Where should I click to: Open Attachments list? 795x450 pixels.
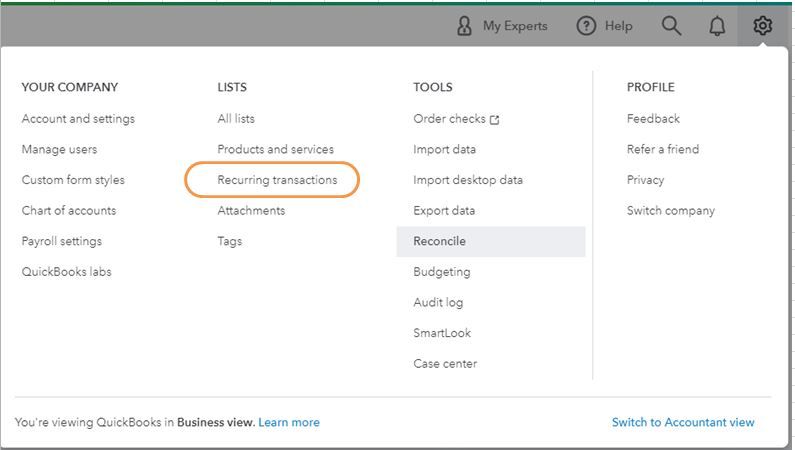[x=251, y=210]
